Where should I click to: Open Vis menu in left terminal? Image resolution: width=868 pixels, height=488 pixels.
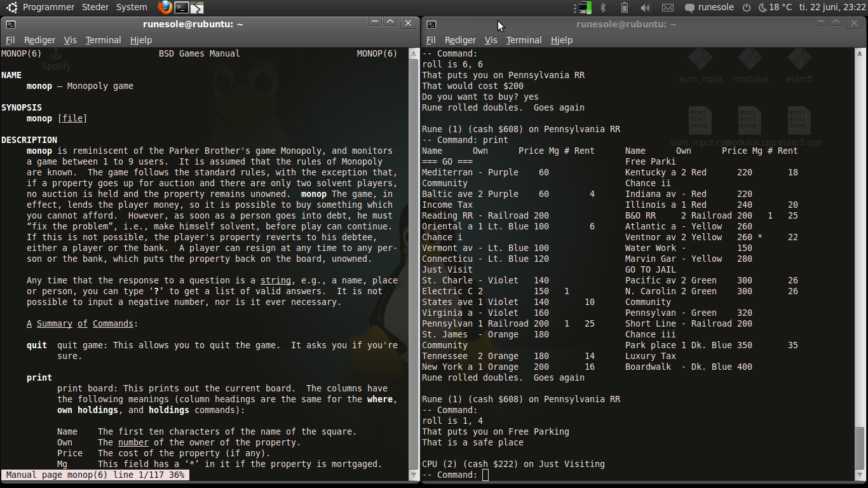pyautogui.click(x=71, y=40)
